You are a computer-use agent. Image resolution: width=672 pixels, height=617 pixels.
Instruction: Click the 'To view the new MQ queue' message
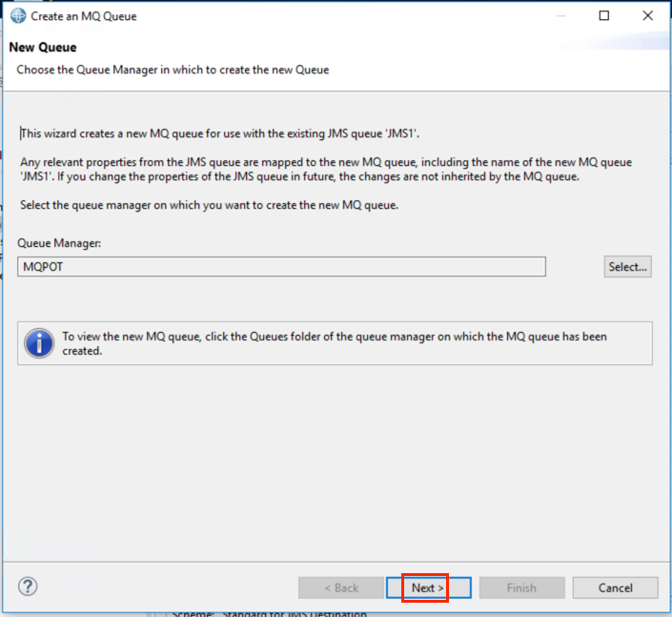coord(335,343)
